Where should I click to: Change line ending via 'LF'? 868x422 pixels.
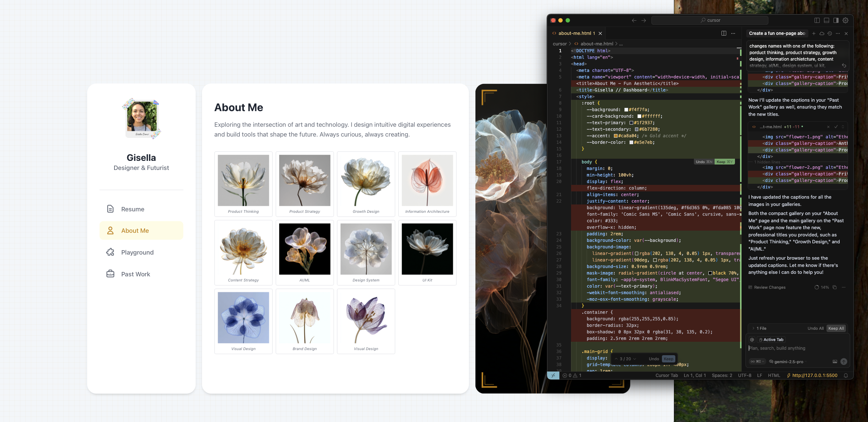click(760, 376)
